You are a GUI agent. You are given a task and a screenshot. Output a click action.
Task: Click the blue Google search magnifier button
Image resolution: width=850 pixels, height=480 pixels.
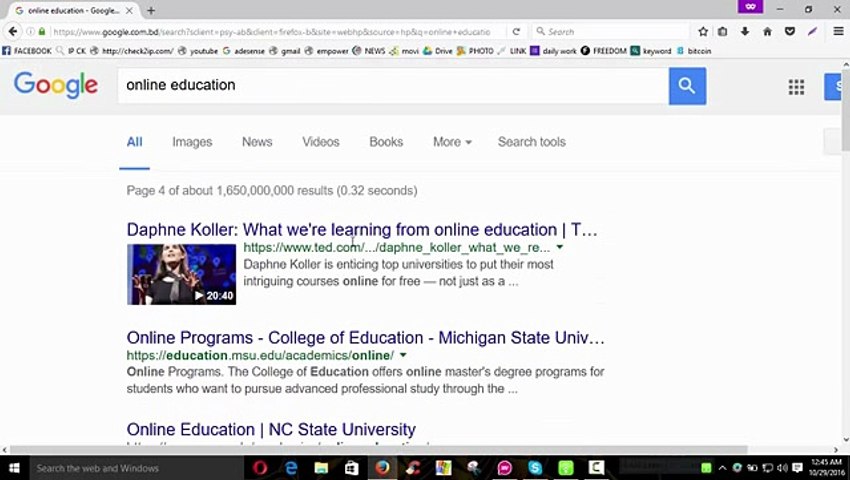coord(687,86)
